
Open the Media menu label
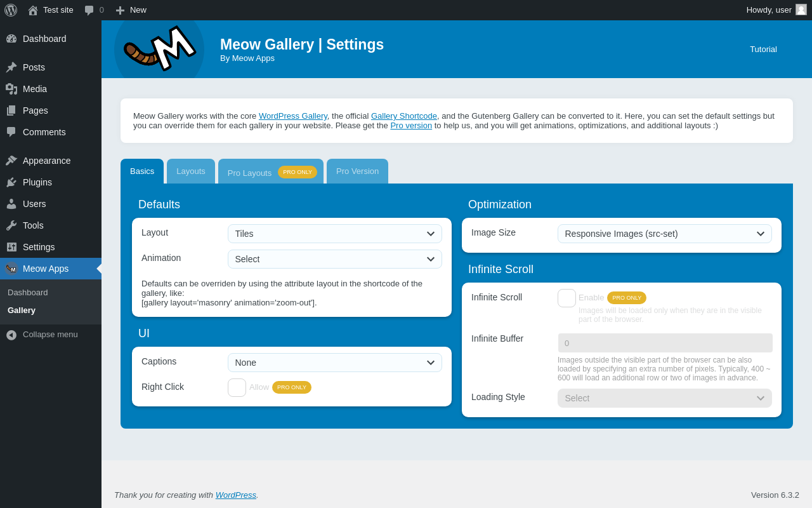point(35,89)
